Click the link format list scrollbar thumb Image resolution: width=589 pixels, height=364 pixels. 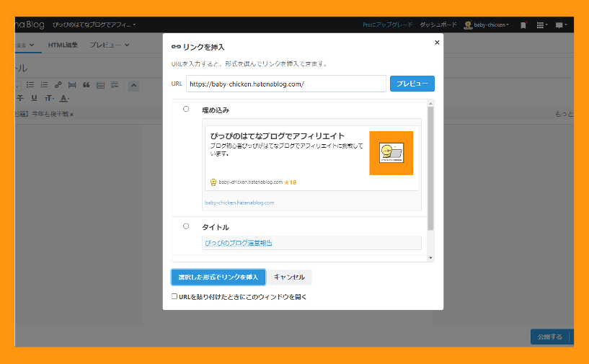tap(430, 168)
